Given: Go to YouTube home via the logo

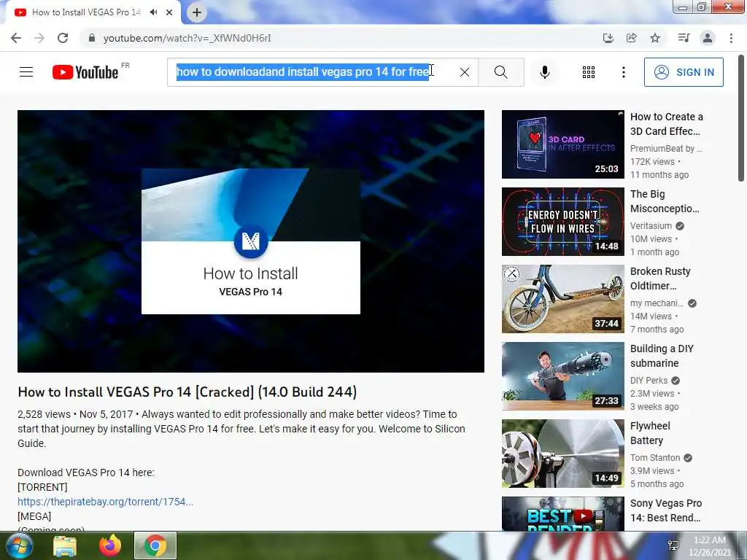Looking at the screenshot, I should click(85, 72).
